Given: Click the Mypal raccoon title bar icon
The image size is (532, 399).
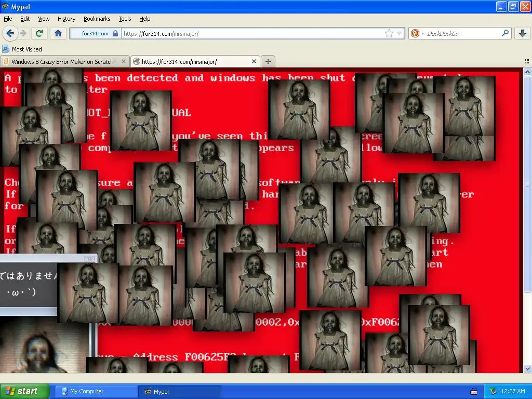Looking at the screenshot, I should point(5,6).
